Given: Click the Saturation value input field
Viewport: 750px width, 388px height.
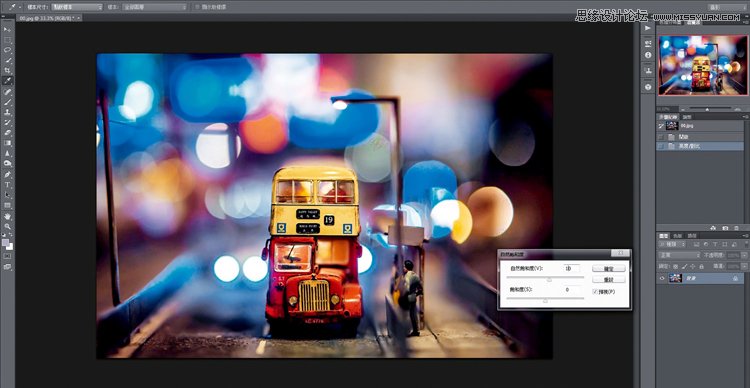Looking at the screenshot, I should pos(571,290).
